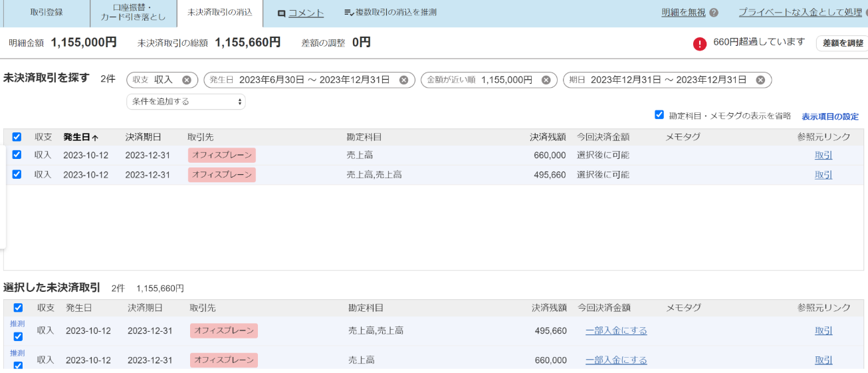Click the red 660円超過 warning icon
Image resolution: width=868 pixels, height=373 pixels.
(x=700, y=43)
